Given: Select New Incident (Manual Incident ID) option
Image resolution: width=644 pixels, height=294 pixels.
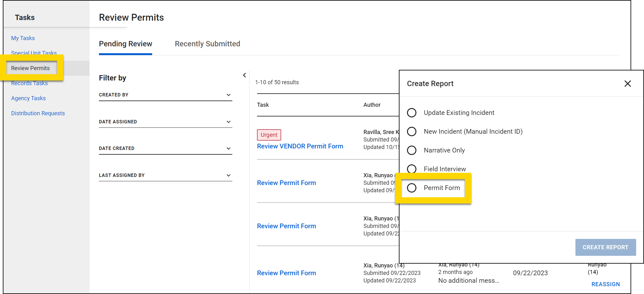Looking at the screenshot, I should click(412, 132).
